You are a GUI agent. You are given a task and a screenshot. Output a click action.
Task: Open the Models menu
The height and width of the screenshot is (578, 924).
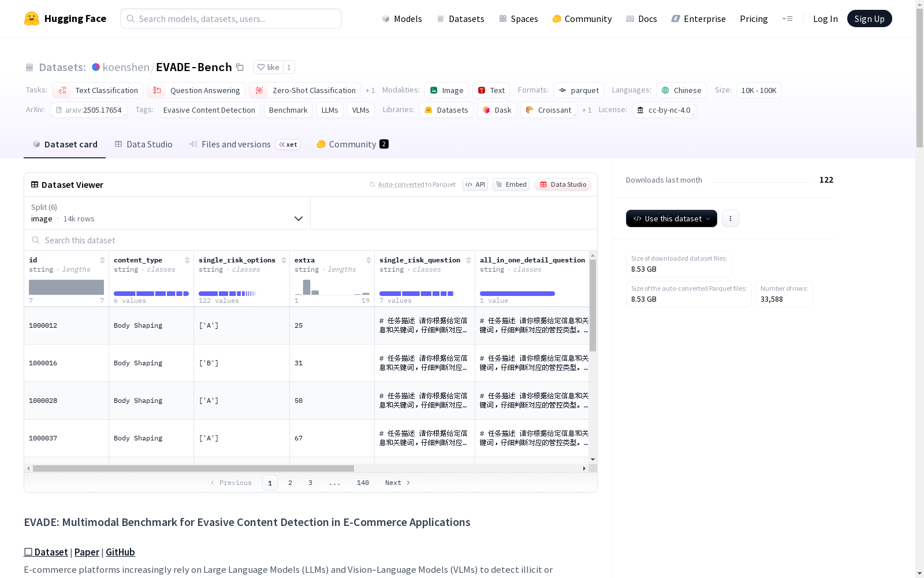(x=402, y=18)
